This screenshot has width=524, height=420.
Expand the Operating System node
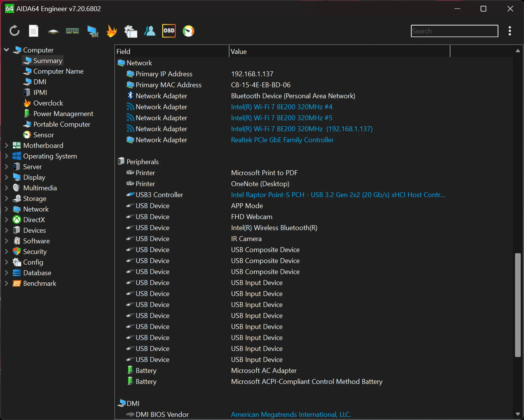tap(7, 156)
